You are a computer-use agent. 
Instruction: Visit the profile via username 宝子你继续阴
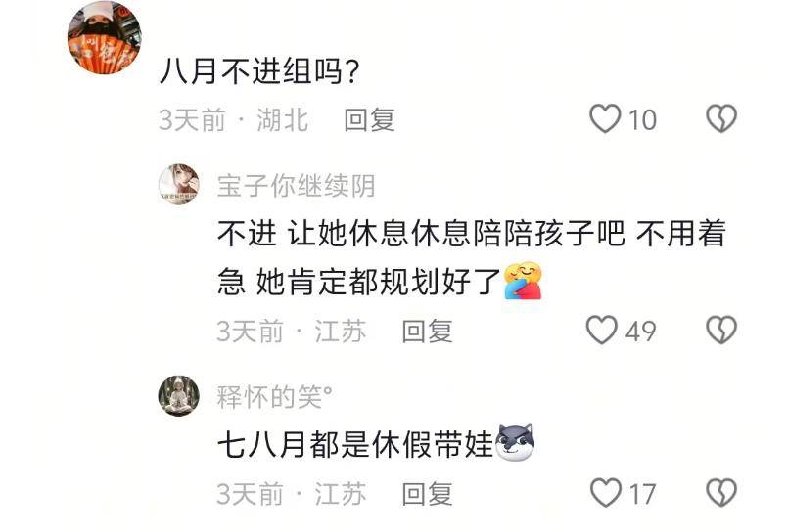coord(297,186)
